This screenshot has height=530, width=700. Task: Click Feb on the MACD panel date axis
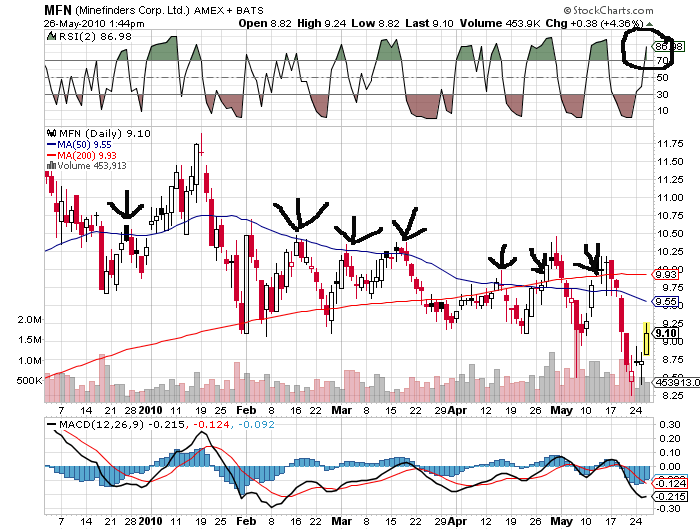pos(246,521)
